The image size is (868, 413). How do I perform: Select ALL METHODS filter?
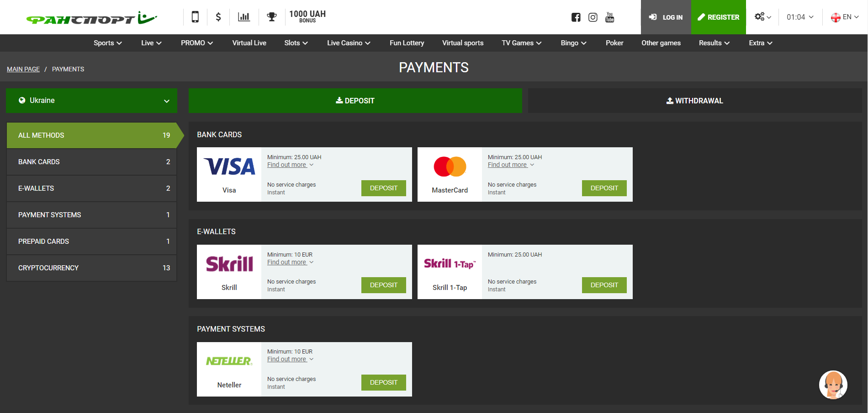click(x=92, y=135)
